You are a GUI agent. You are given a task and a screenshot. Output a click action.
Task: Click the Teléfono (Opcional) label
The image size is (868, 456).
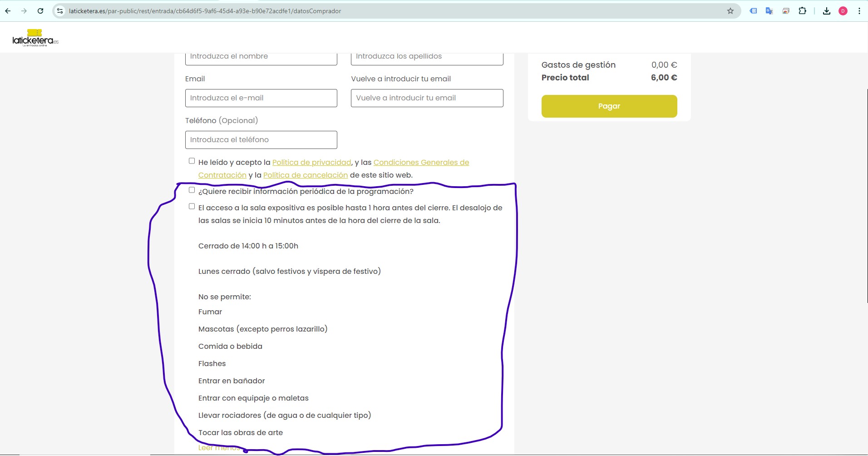[x=222, y=120]
